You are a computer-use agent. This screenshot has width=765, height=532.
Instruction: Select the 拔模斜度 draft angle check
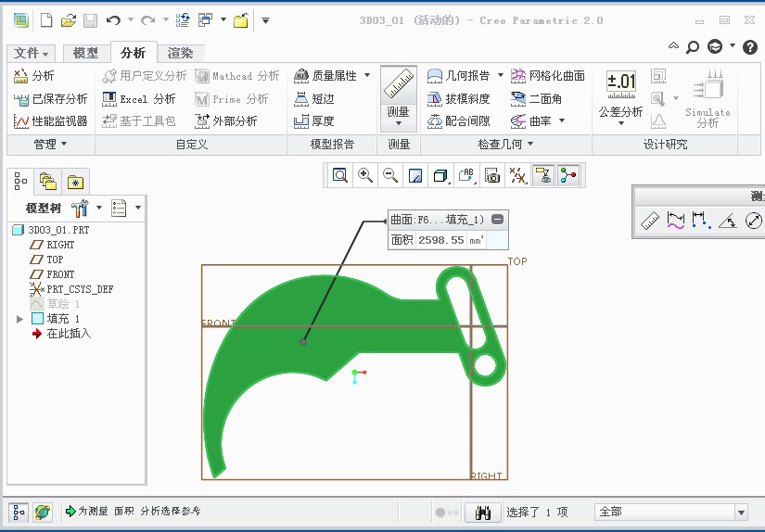[x=458, y=98]
